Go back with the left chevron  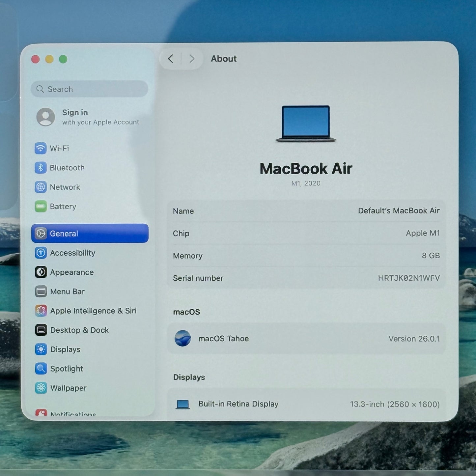pos(170,59)
